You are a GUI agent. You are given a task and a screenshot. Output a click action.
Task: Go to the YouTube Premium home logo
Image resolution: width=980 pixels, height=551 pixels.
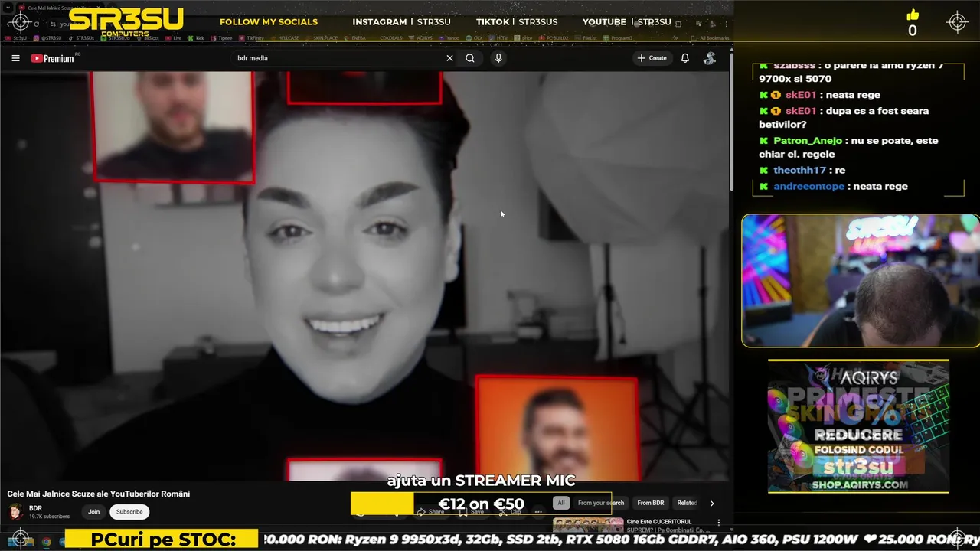pyautogui.click(x=54, y=58)
